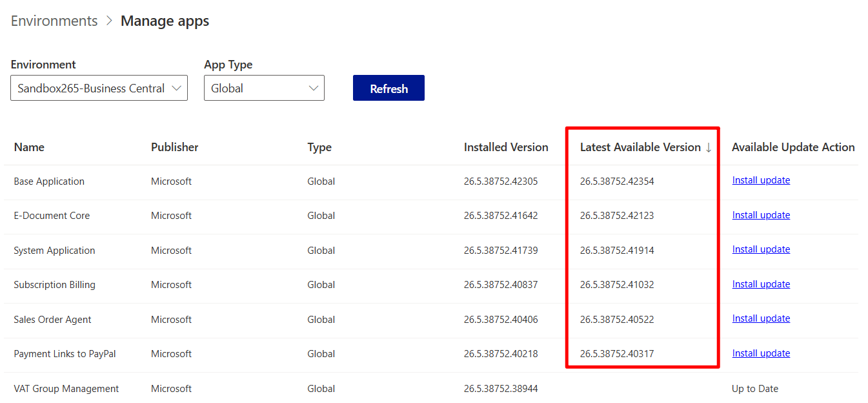Click the descending sort arrow icon

709,148
